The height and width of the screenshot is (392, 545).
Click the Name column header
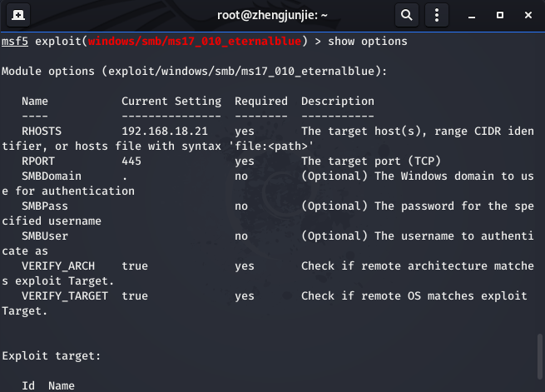point(35,102)
